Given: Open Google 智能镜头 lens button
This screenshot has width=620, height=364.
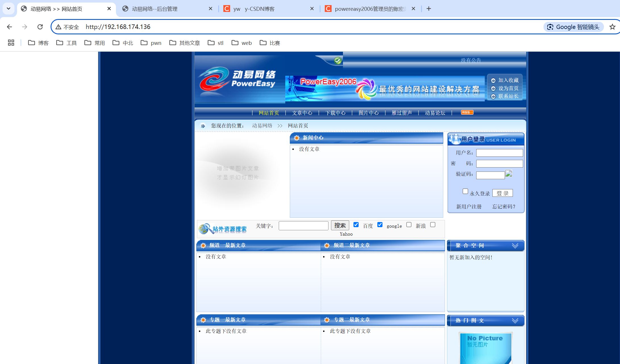Looking at the screenshot, I should [573, 27].
